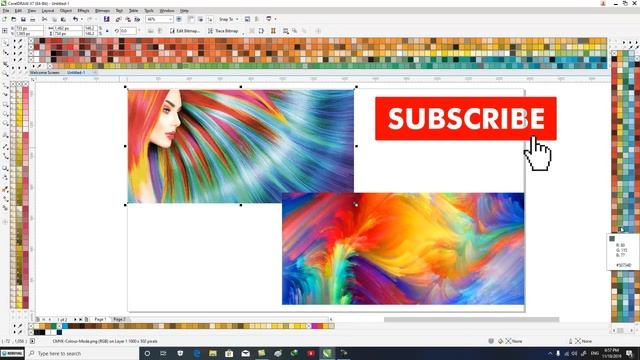Click the Windows taskbar search box
This screenshot has width=640, height=360.
(84, 353)
